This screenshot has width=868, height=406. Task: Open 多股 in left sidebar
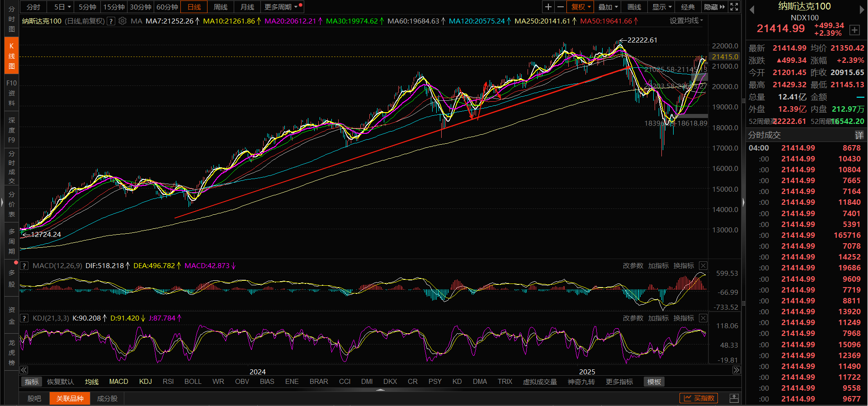tap(12, 279)
